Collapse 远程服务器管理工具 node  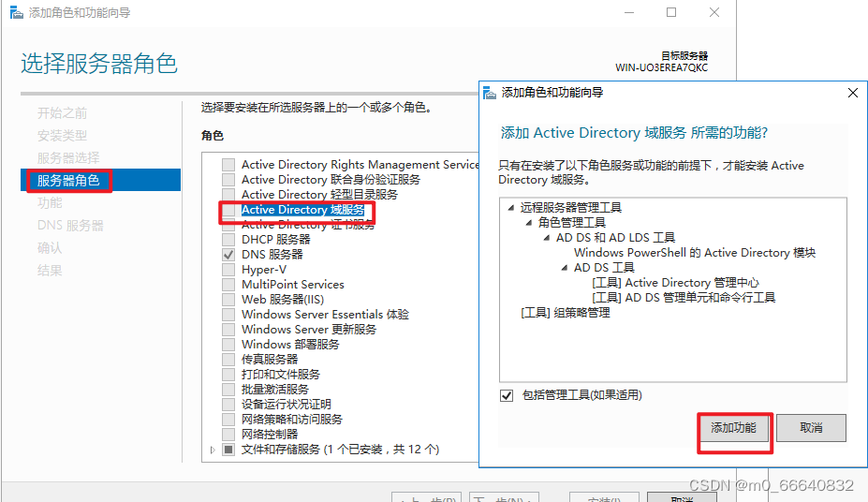tap(511, 208)
